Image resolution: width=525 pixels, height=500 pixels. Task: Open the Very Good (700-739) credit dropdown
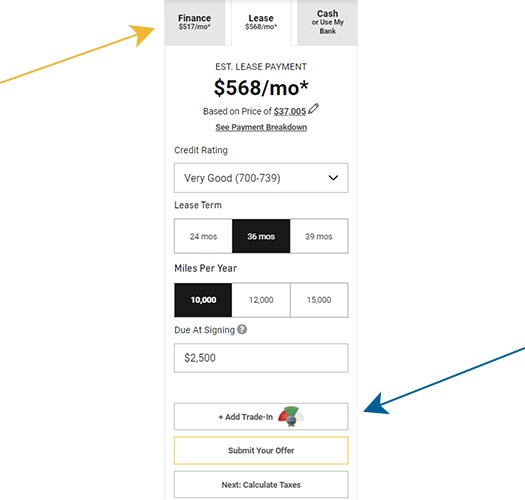click(x=261, y=178)
